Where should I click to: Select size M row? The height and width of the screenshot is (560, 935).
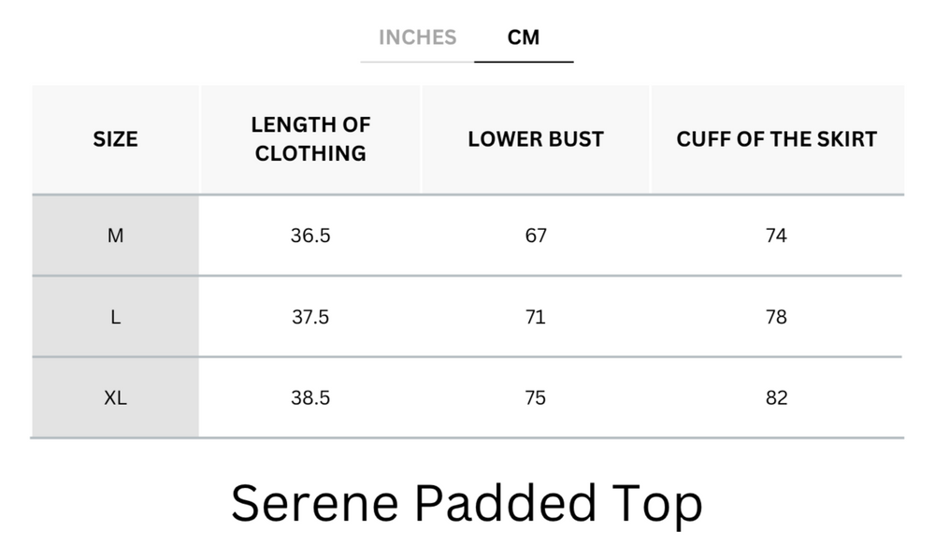pyautogui.click(x=115, y=236)
